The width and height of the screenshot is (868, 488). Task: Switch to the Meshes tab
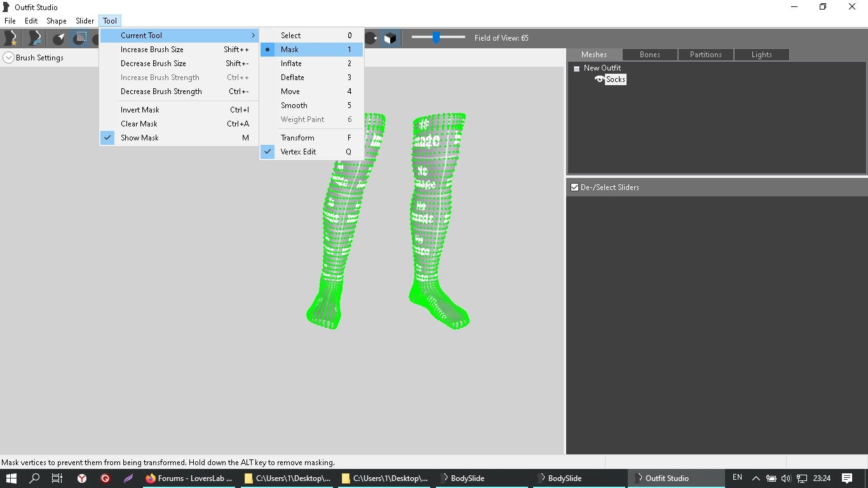click(594, 55)
